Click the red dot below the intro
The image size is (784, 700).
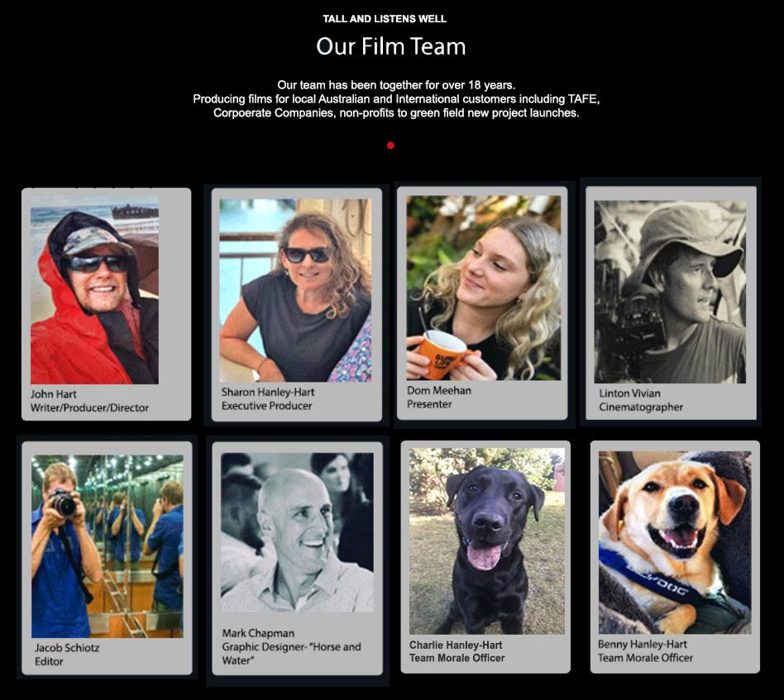click(390, 145)
